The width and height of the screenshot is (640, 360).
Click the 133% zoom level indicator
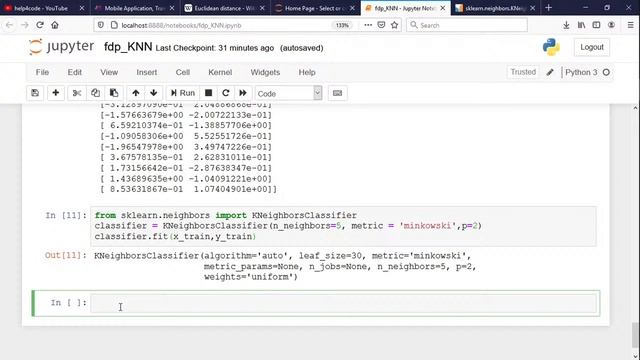coord(342,25)
